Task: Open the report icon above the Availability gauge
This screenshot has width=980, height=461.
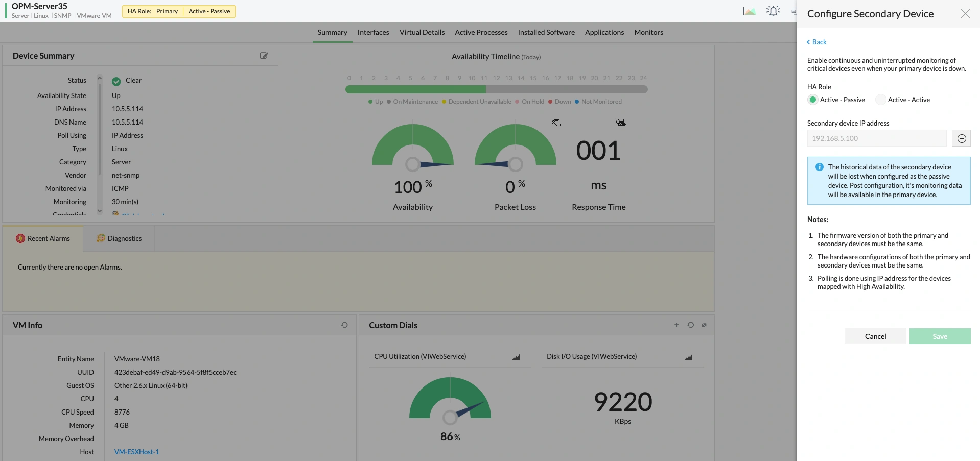Action: coord(556,123)
